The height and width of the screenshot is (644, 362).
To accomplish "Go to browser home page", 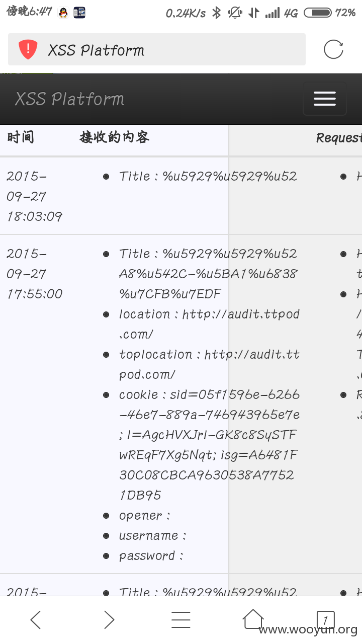I will 253,619.
